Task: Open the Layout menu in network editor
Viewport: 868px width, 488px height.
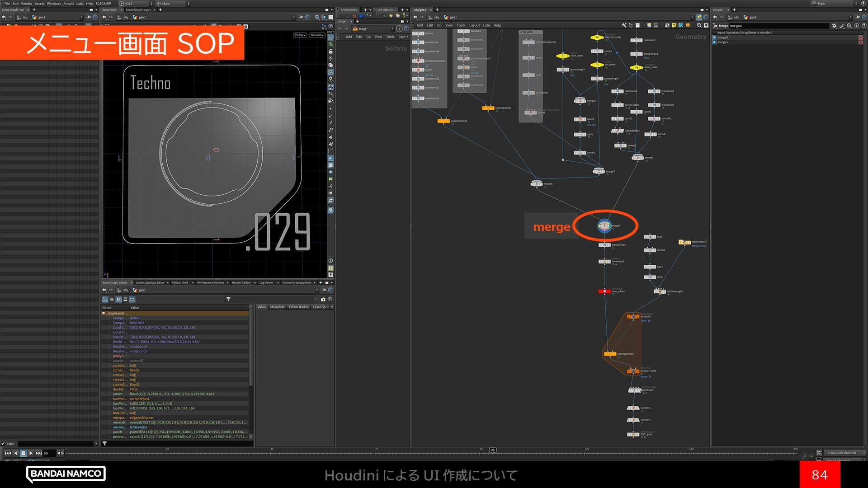Action: [x=474, y=25]
